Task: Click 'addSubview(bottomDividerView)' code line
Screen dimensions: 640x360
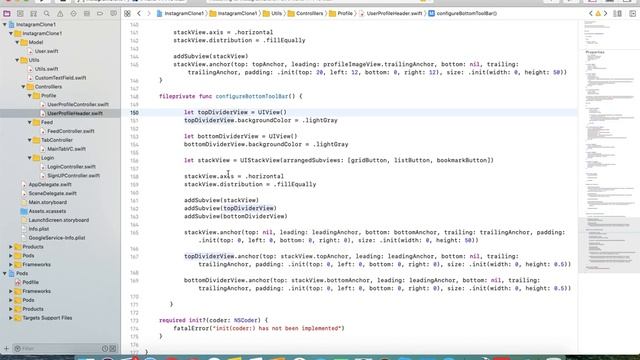Action: (x=236, y=216)
